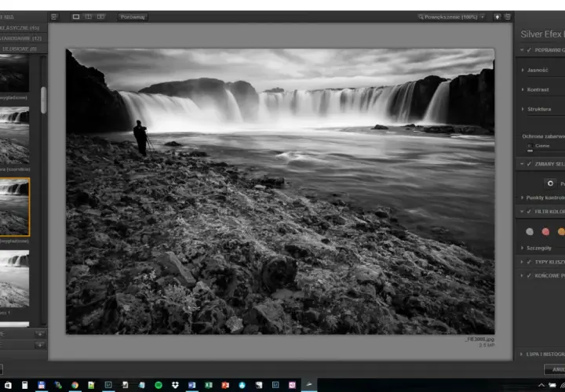Screen dimensions: 565x392
Task: Click the plus icon in lower bottom-left row
Action: point(40,345)
